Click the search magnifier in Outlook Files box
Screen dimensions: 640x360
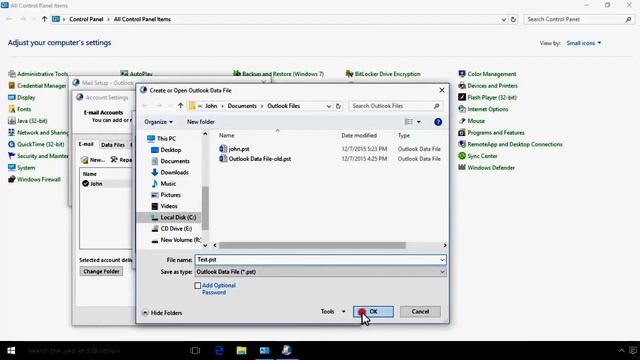(x=436, y=106)
